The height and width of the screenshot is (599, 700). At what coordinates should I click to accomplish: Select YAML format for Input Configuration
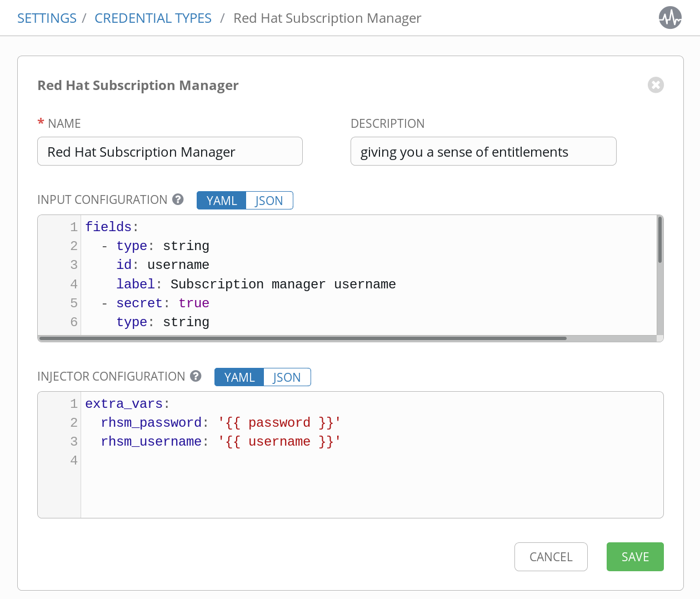[x=222, y=201]
